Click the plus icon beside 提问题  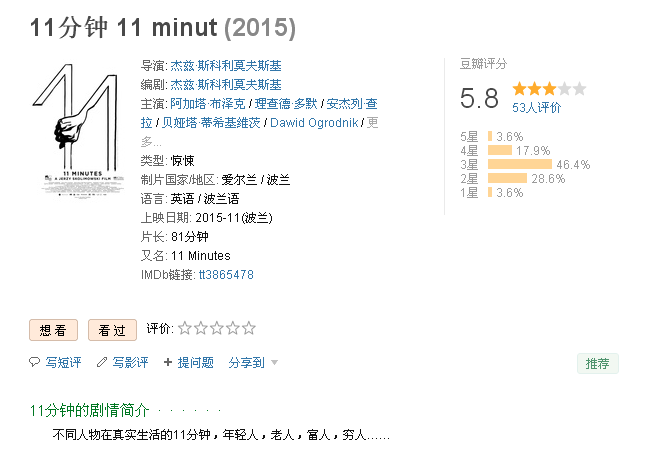pyautogui.click(x=168, y=362)
